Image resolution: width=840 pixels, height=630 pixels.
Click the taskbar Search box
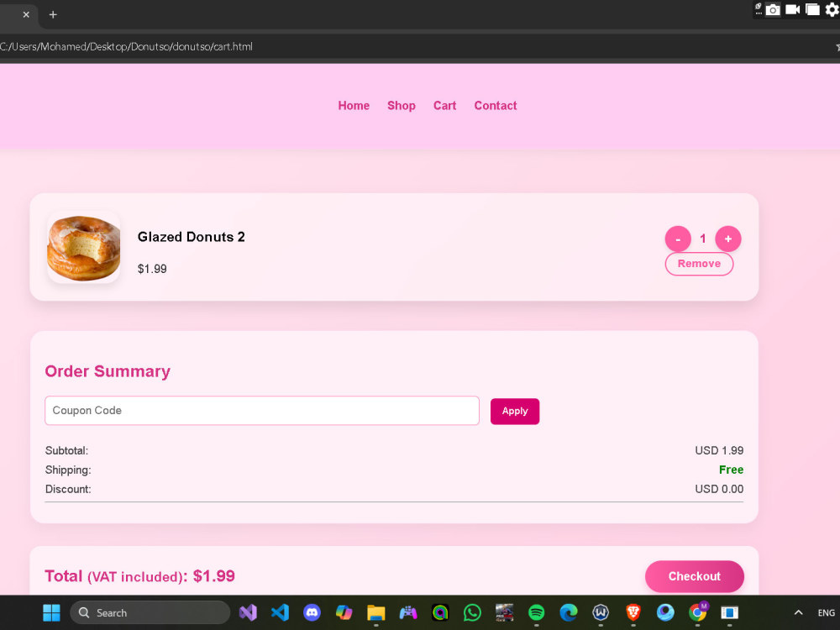click(150, 612)
